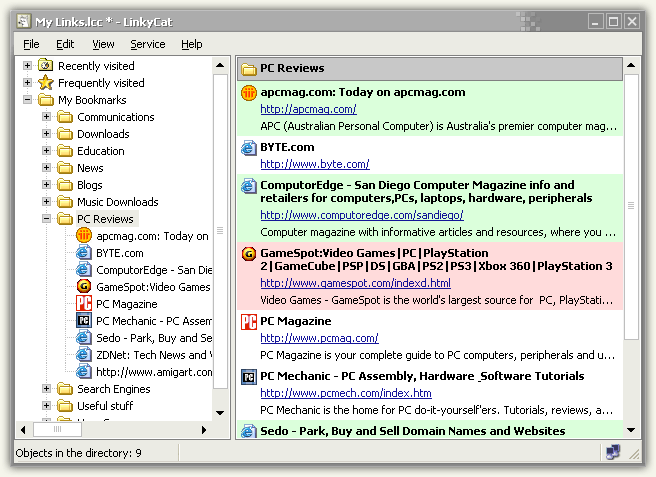Select the Blogs folder label
This screenshot has width=656, height=477.
coord(90,185)
